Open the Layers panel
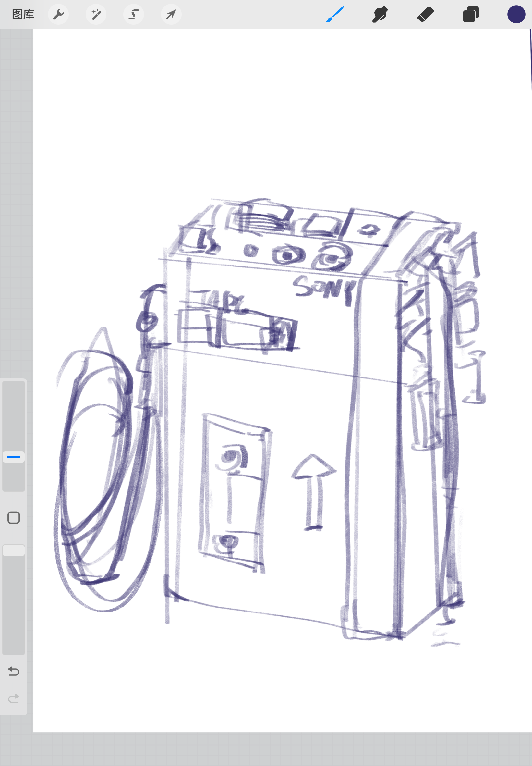 [x=471, y=14]
